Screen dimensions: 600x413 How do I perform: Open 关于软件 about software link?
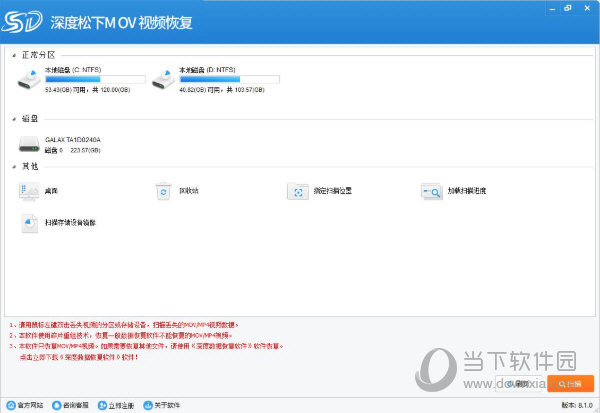tap(161, 405)
